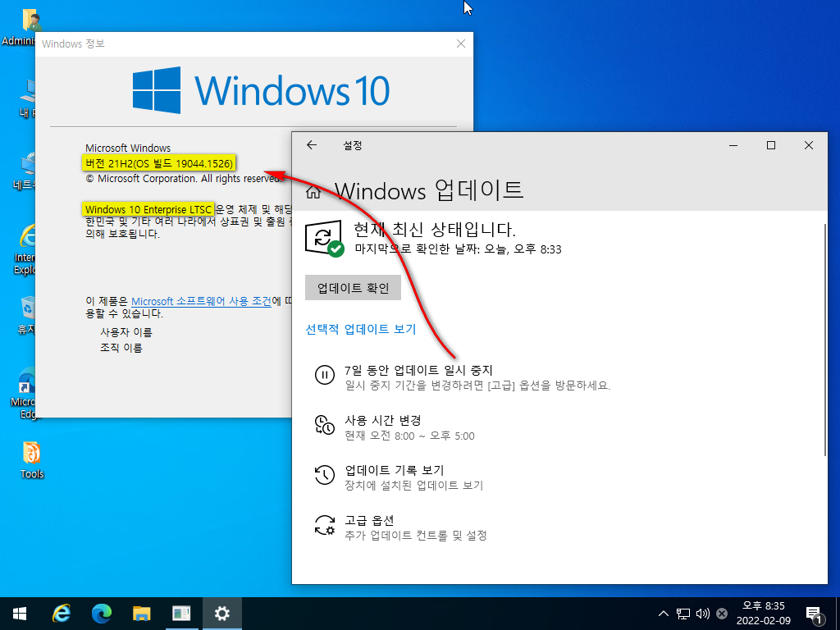Open Settings home via house icon

[x=313, y=192]
